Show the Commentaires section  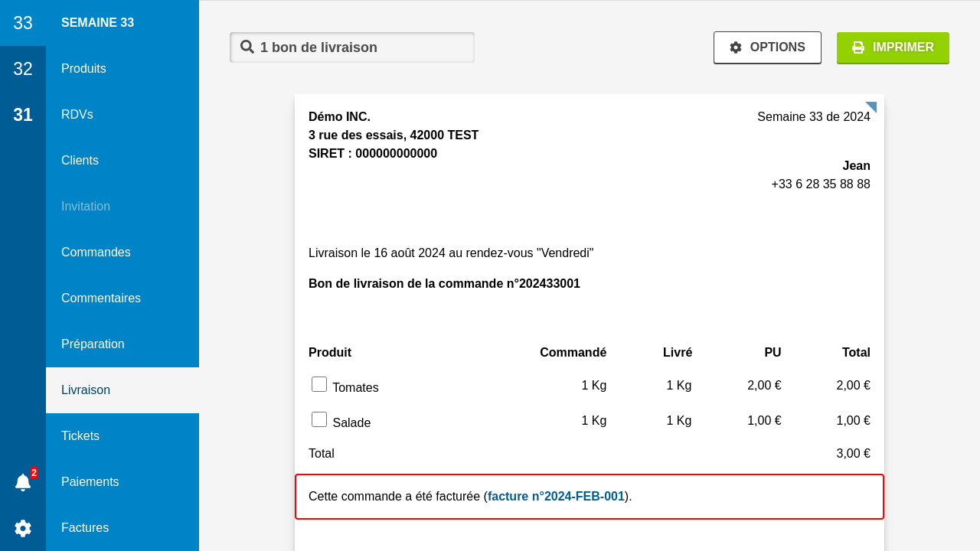click(101, 298)
